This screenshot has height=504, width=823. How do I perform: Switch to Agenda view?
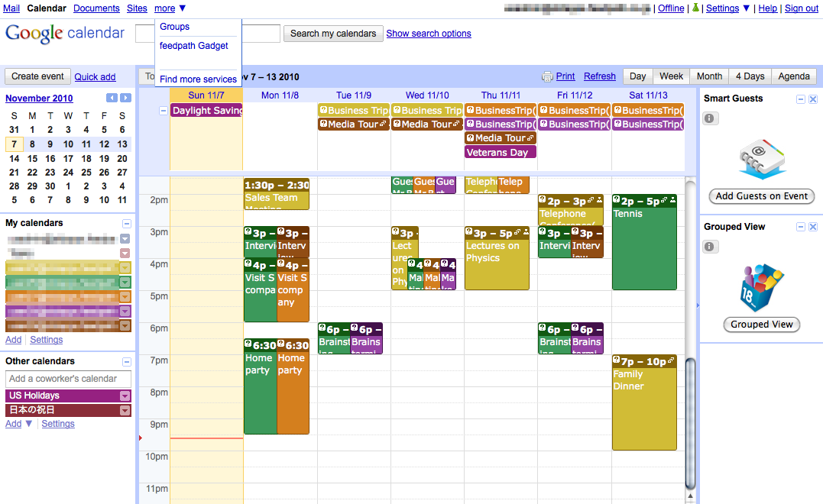point(794,76)
